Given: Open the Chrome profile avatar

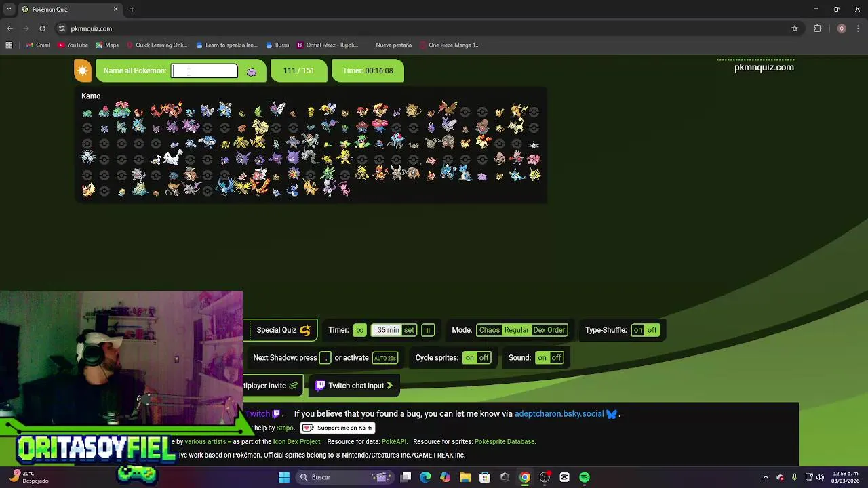Looking at the screenshot, I should [842, 28].
